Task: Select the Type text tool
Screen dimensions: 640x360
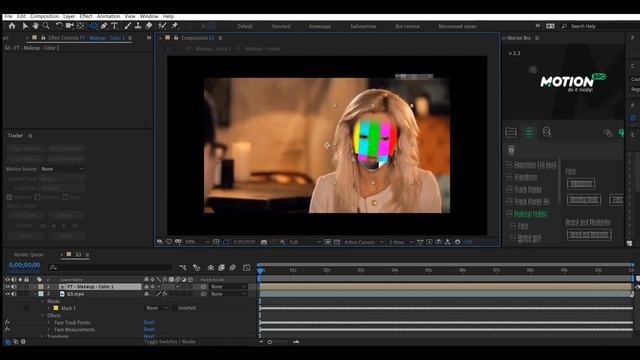Action: pyautogui.click(x=114, y=26)
